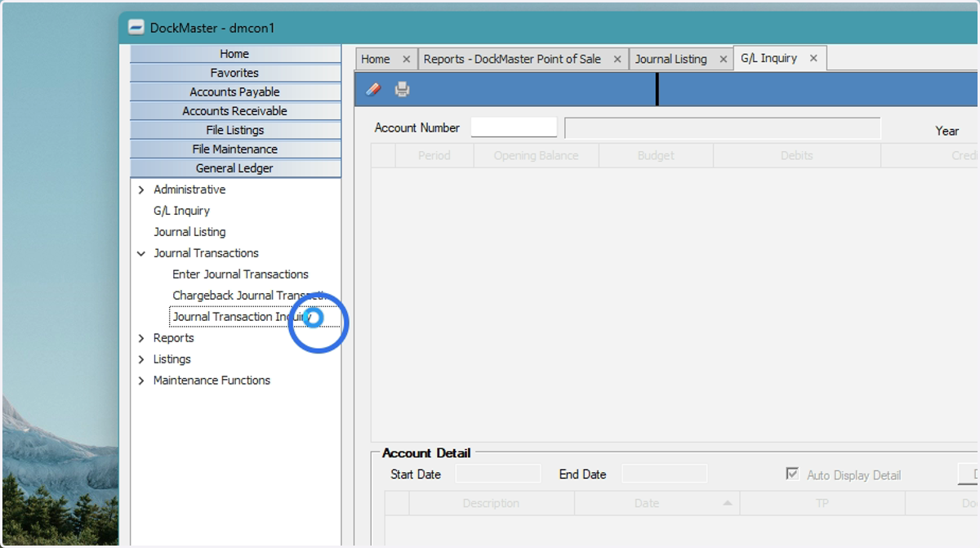Open the General Ledger section
This screenshot has width=980, height=548.
tap(235, 168)
